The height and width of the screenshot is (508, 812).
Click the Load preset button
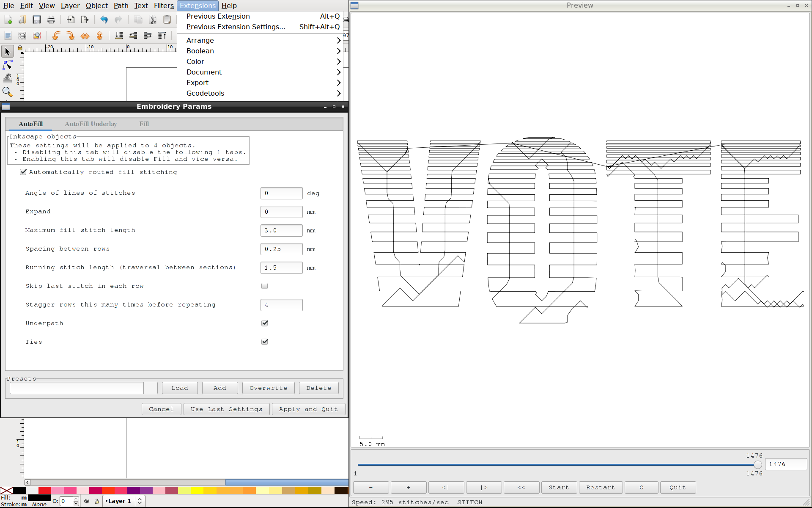(x=179, y=387)
